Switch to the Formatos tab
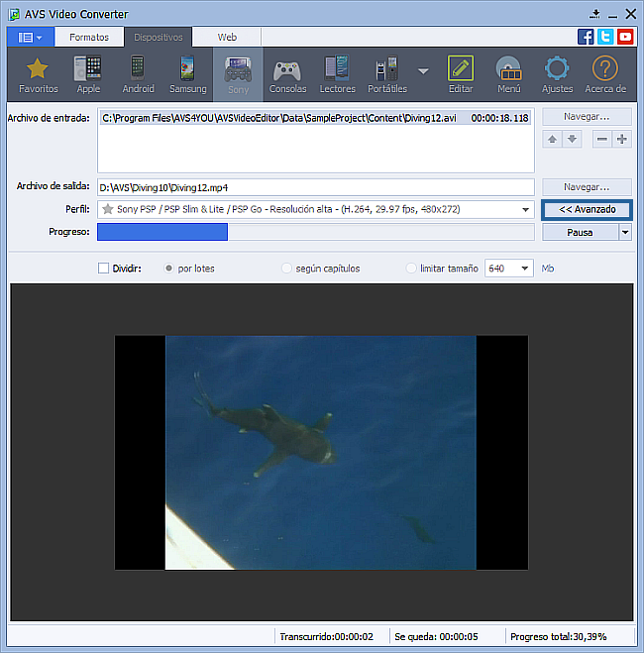The height and width of the screenshot is (653, 644). click(x=89, y=37)
